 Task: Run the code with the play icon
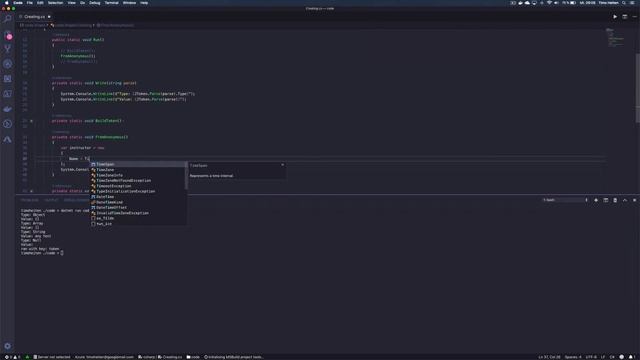pos(615,17)
